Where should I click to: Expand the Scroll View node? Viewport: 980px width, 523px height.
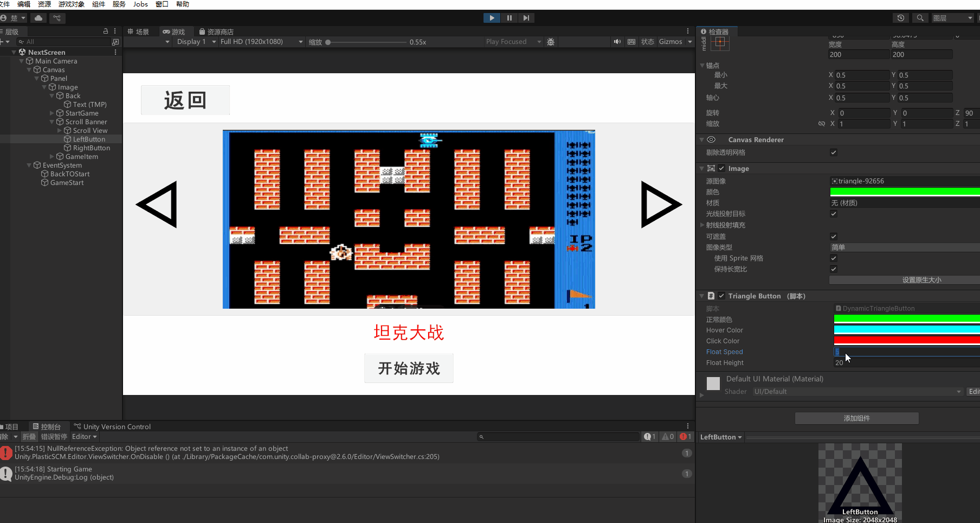(60, 131)
